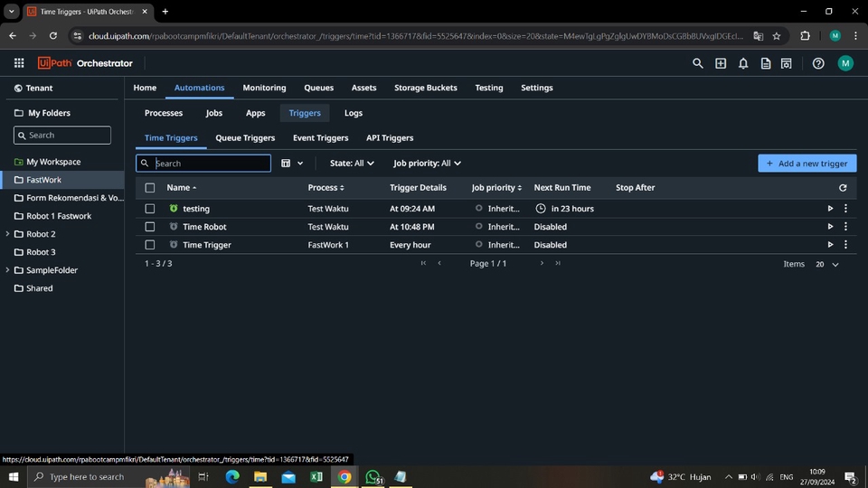The height and width of the screenshot is (488, 868).
Task: Go to last page of results
Action: click(x=558, y=263)
